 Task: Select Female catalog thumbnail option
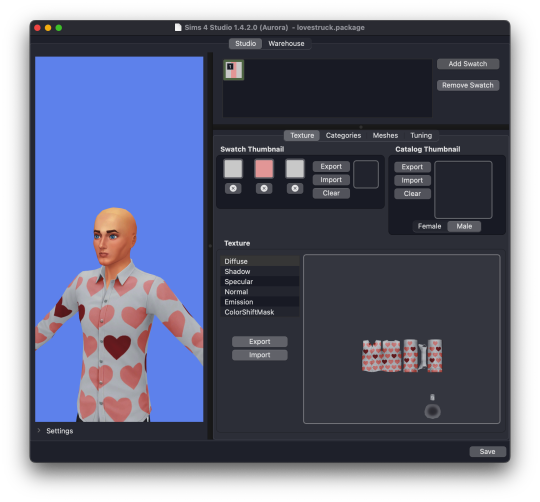tap(429, 226)
